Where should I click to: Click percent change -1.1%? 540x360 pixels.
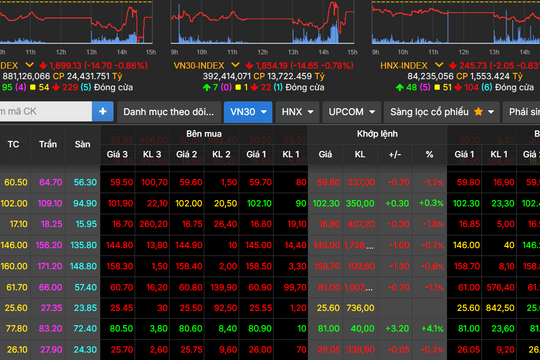tap(434, 287)
